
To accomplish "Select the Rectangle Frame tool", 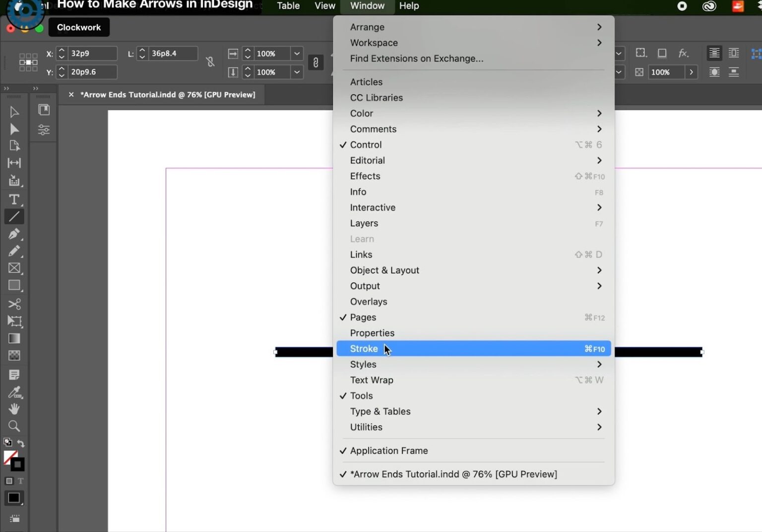I will tap(14, 268).
